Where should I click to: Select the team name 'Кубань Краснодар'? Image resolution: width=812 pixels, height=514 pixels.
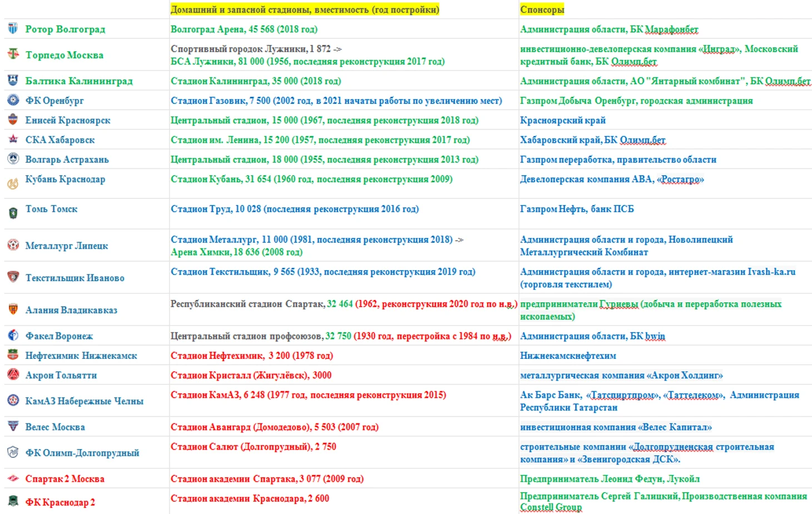(65, 179)
